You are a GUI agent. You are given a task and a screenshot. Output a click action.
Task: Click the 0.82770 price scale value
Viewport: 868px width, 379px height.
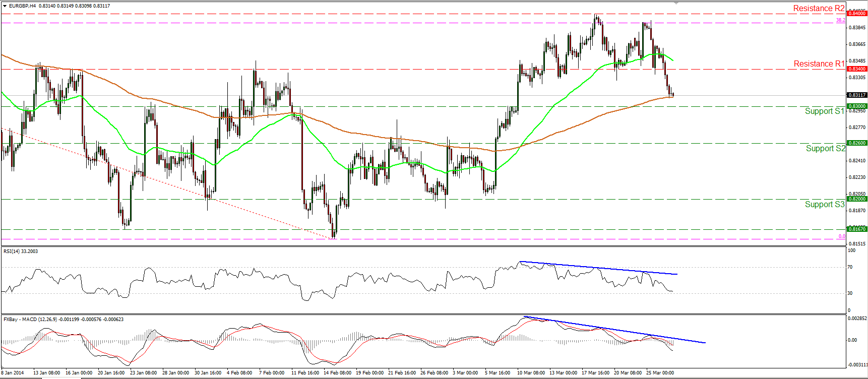pos(857,128)
